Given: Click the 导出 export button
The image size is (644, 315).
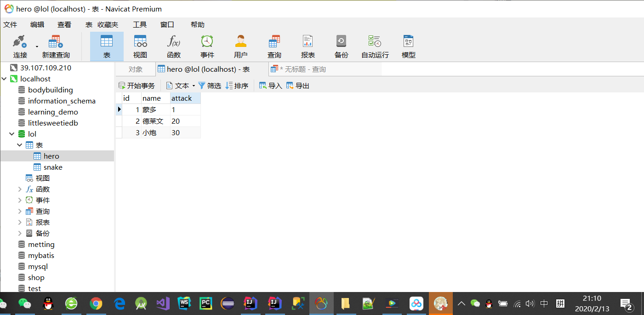Looking at the screenshot, I should [x=298, y=86].
